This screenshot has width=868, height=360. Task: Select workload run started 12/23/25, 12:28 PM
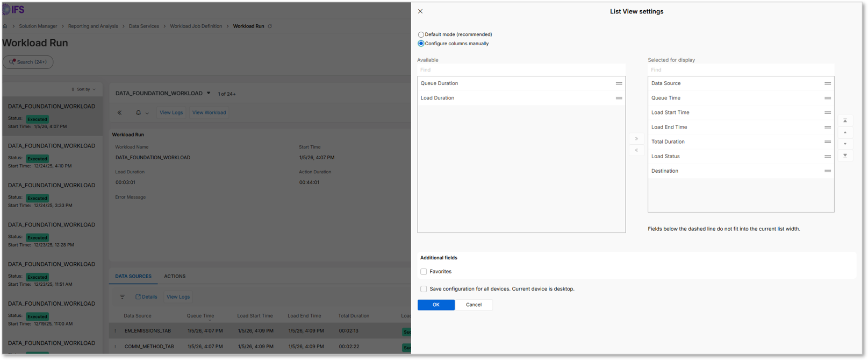[x=52, y=235]
